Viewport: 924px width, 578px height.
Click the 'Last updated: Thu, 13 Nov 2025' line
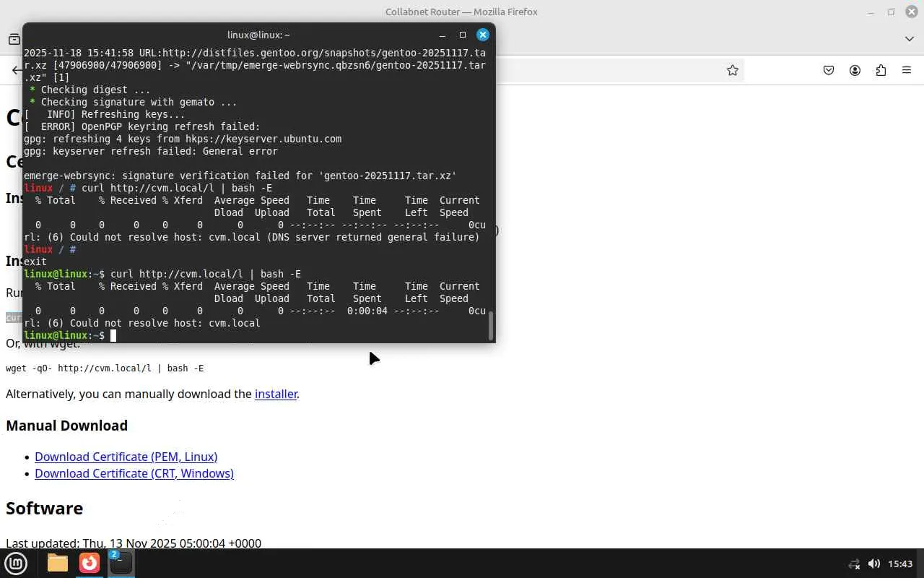pos(134,543)
